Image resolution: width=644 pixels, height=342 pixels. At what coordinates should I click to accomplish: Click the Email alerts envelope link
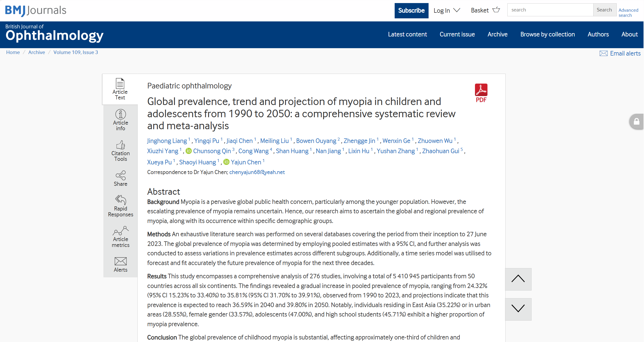pyautogui.click(x=620, y=53)
